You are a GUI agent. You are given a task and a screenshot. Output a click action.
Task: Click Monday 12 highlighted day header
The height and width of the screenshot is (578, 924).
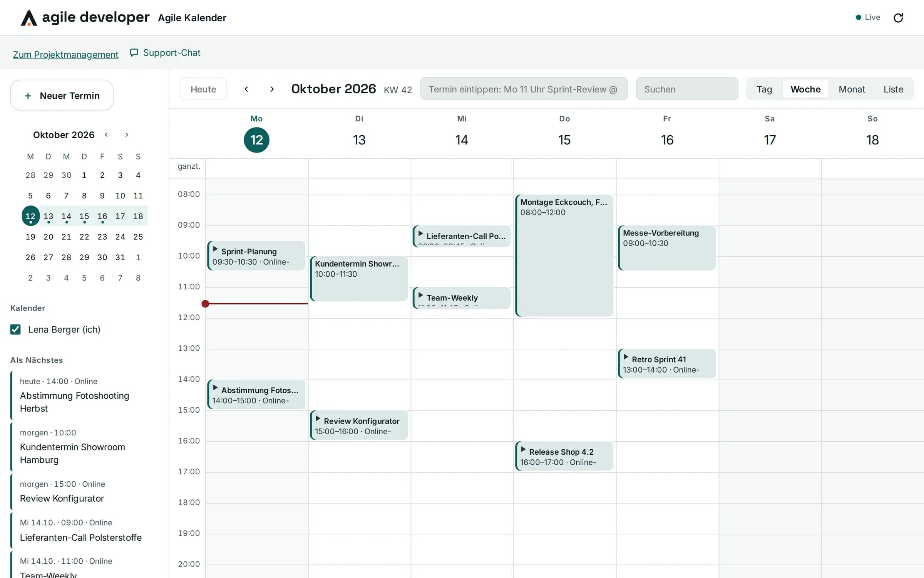tap(256, 140)
